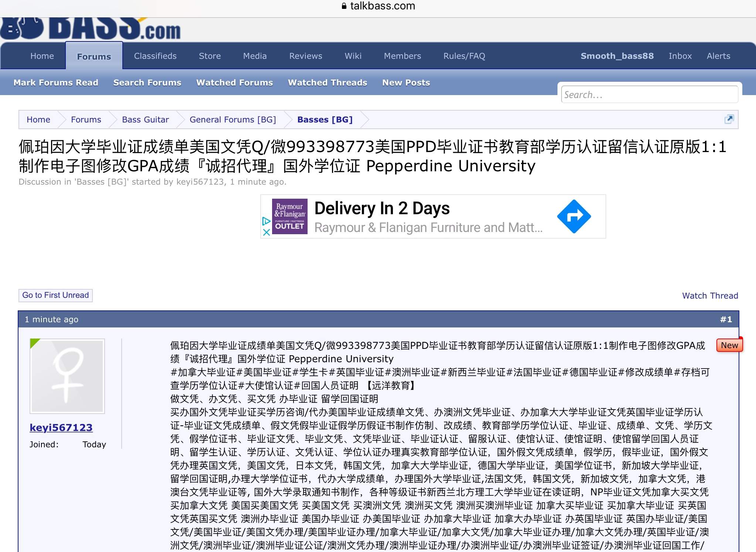Click Bass Guitar breadcrumb
Image resolution: width=756 pixels, height=552 pixels.
pyautogui.click(x=145, y=120)
